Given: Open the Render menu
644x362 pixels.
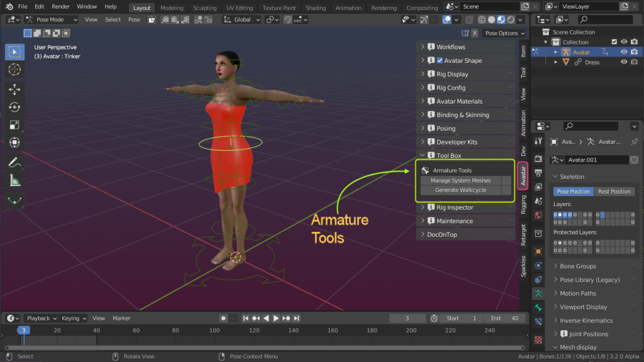Looking at the screenshot, I should [60, 6].
